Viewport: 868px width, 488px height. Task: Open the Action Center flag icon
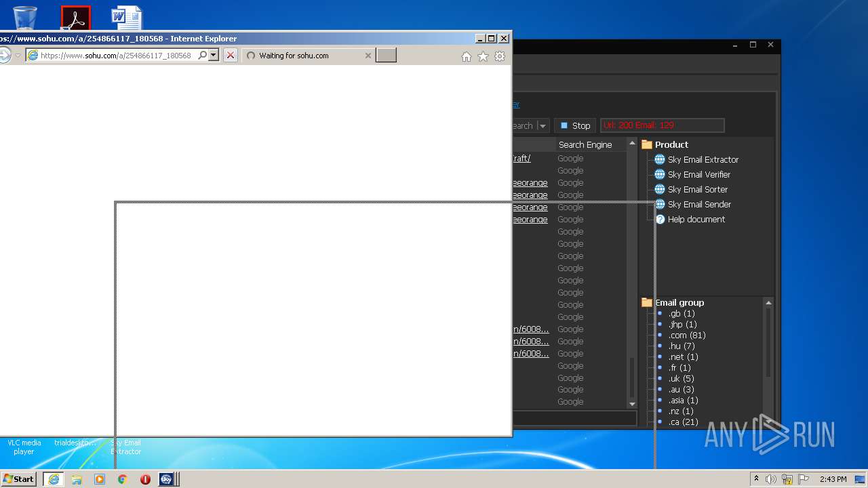pos(803,479)
